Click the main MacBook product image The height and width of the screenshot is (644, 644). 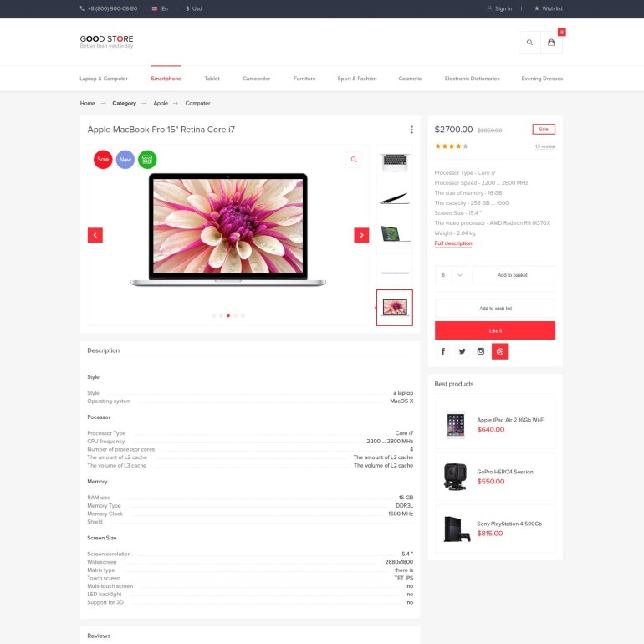(228, 230)
